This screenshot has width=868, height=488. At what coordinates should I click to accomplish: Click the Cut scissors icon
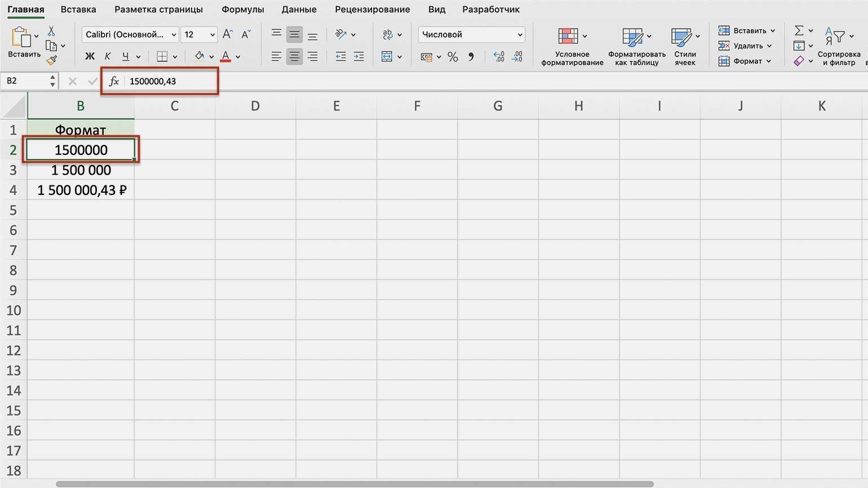[x=51, y=31]
